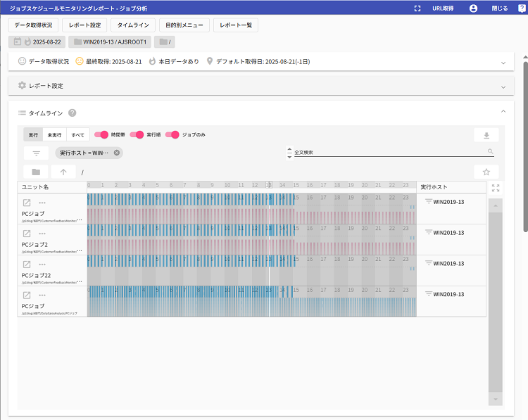Select the 実行 filter option

click(x=33, y=134)
